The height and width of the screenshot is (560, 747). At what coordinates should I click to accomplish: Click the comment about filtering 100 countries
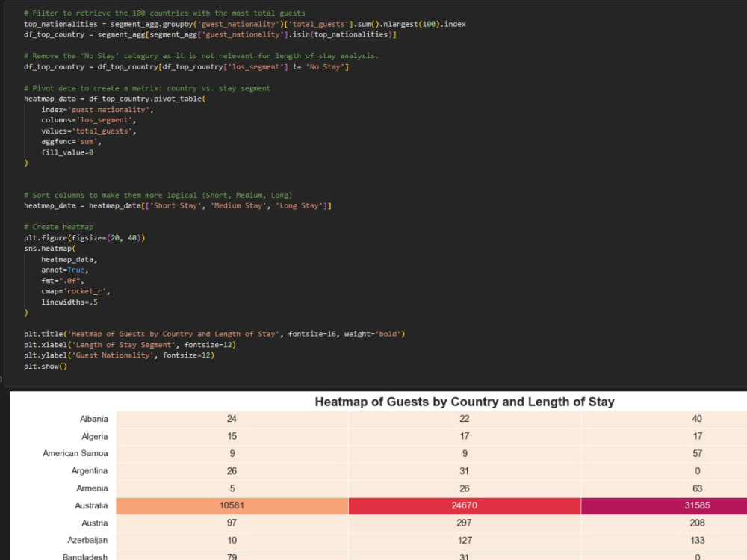tap(164, 13)
